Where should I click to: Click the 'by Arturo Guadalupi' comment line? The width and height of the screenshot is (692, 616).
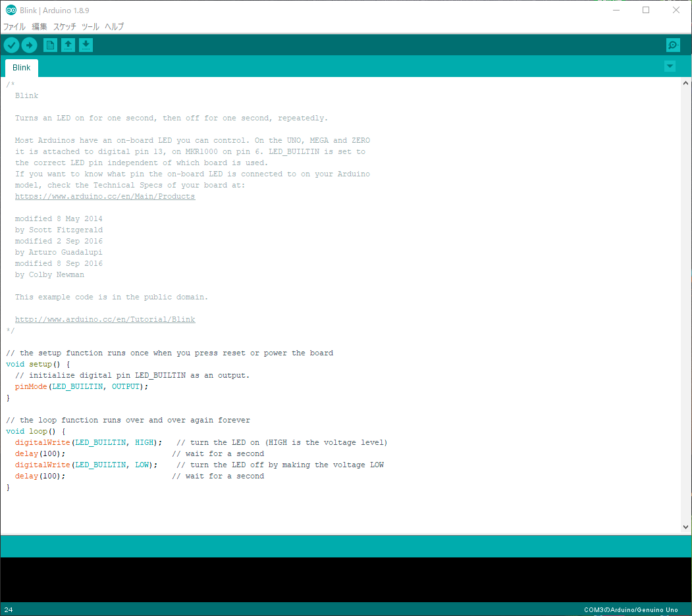(x=59, y=253)
